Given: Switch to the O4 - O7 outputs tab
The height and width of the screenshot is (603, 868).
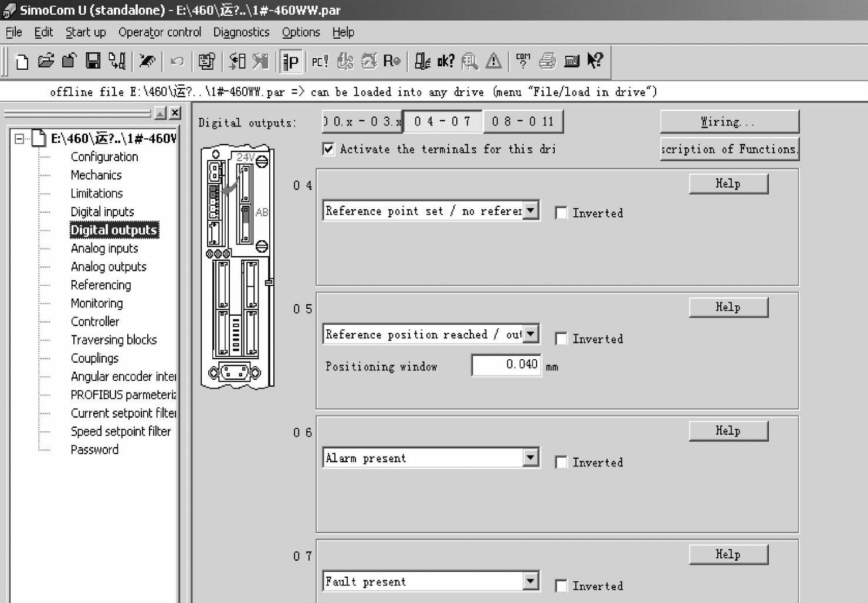Looking at the screenshot, I should click(443, 121).
